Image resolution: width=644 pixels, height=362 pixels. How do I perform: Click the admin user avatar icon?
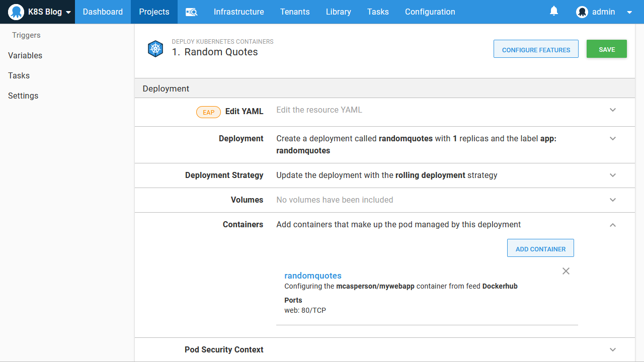pos(582,12)
